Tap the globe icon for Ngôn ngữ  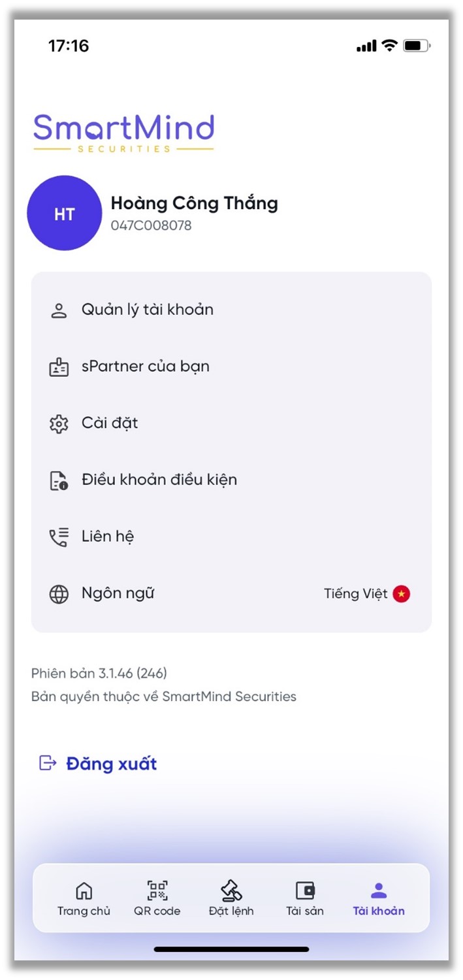[x=59, y=595]
